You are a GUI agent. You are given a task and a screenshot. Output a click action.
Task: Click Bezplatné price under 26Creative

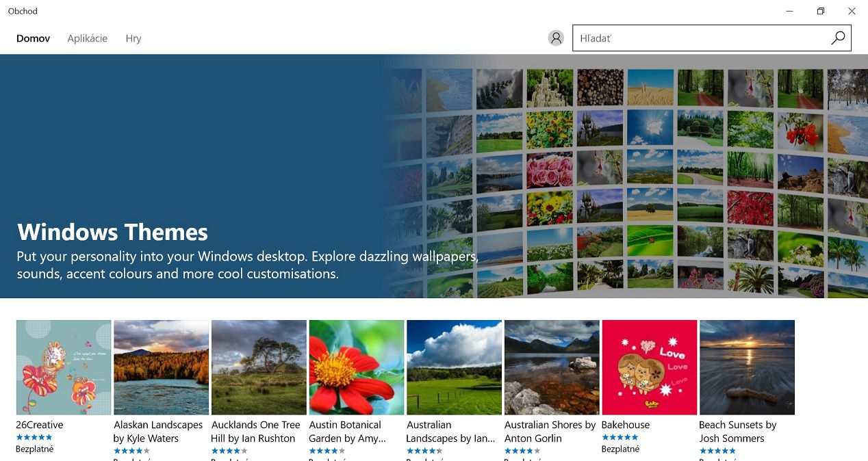[x=34, y=449]
